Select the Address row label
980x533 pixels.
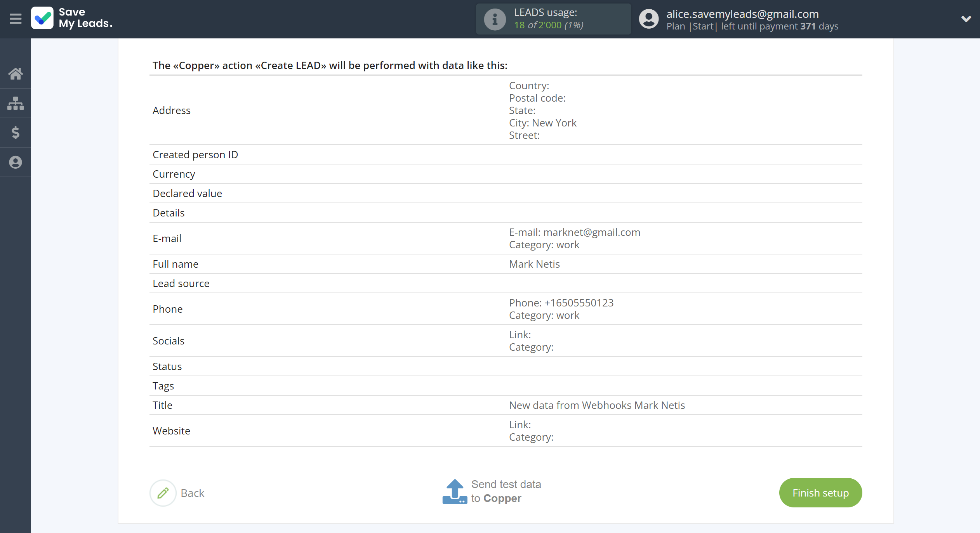click(172, 111)
